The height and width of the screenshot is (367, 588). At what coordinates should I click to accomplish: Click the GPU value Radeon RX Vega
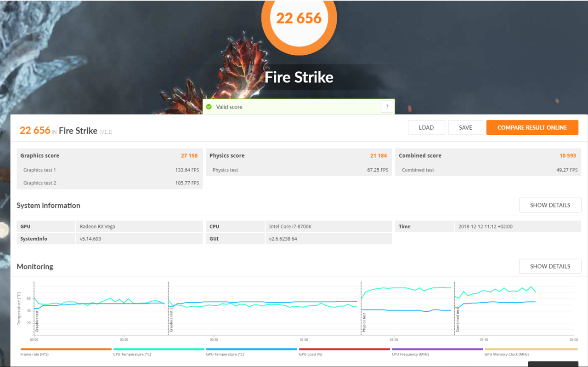98,226
